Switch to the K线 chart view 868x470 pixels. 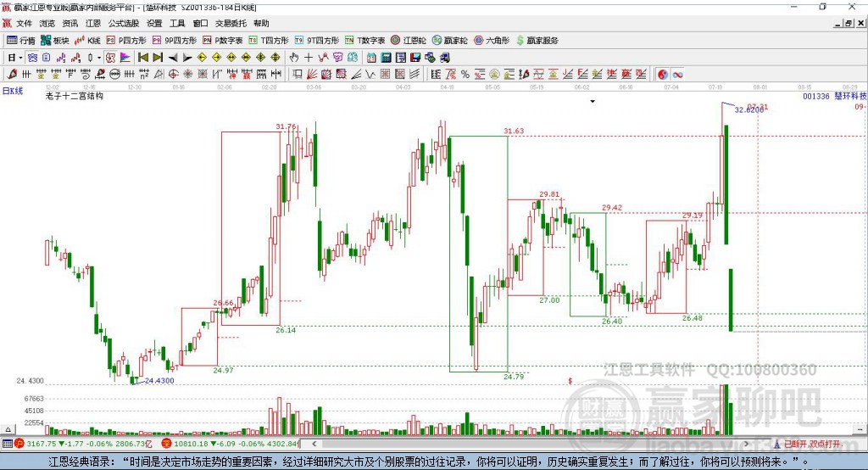87,41
